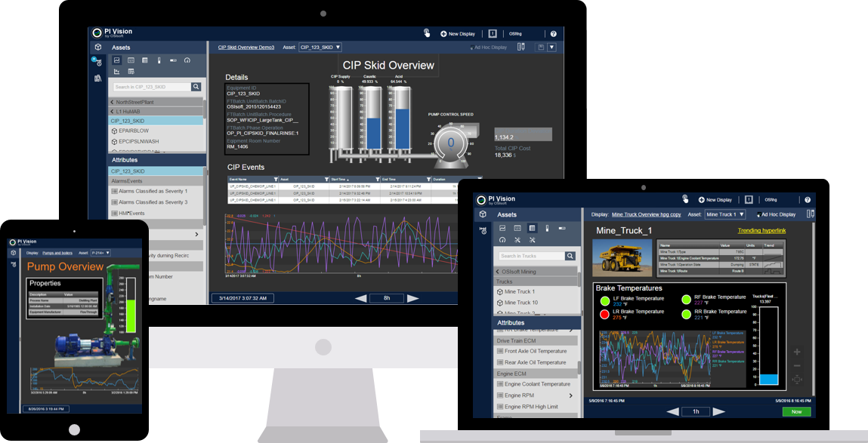Image resolution: width=868 pixels, height=443 pixels.
Task: Click the 3/14/2017 3:07:32 AM start time box
Action: tap(242, 298)
